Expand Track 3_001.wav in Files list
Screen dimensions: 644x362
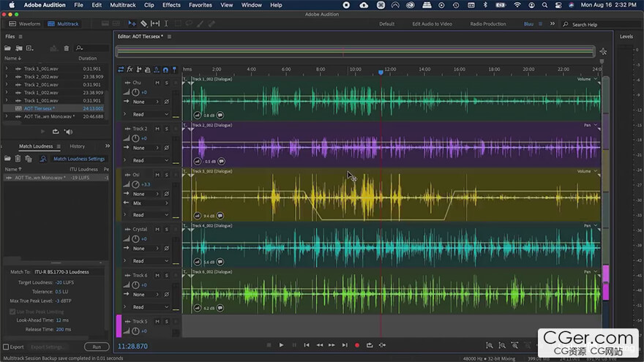6,69
